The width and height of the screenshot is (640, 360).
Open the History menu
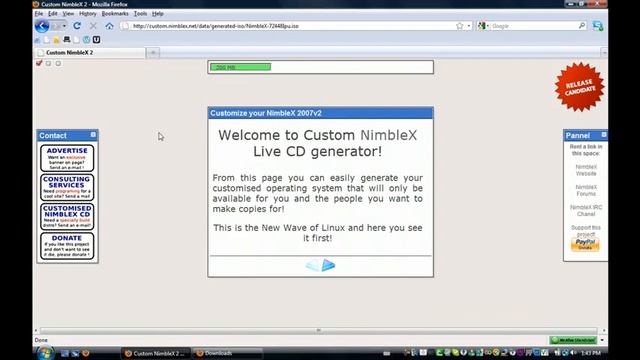87,13
